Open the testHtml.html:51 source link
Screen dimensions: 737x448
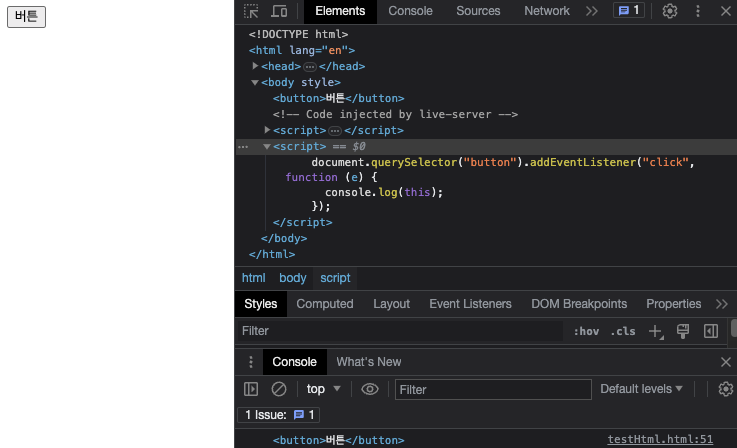point(660,439)
